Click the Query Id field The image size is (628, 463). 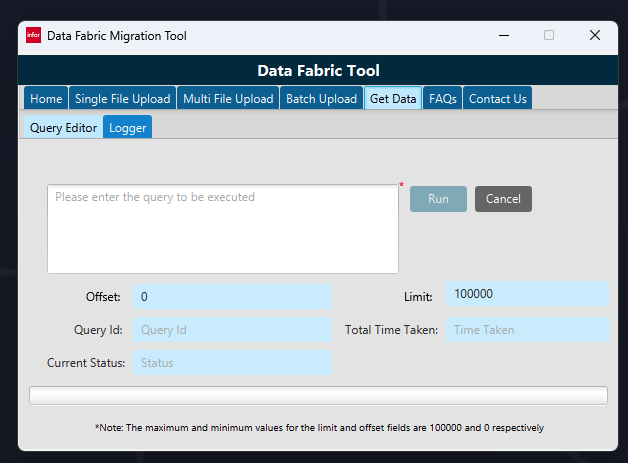[232, 330]
